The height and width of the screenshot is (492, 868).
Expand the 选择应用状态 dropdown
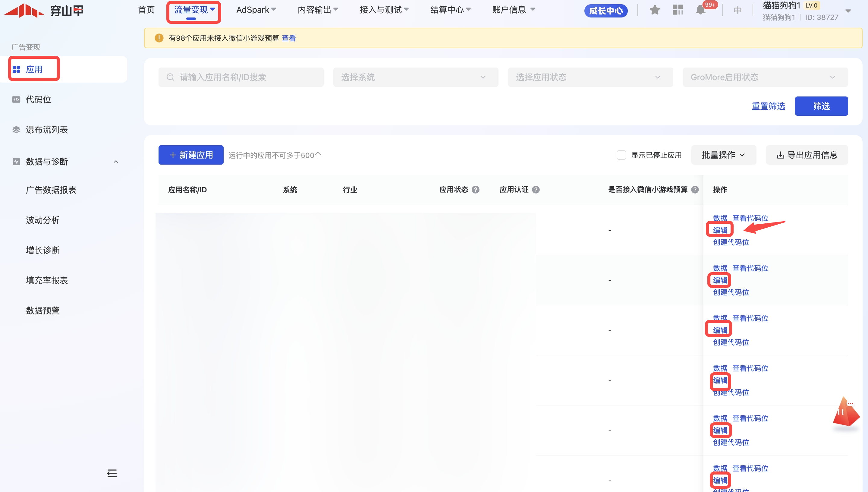590,77
